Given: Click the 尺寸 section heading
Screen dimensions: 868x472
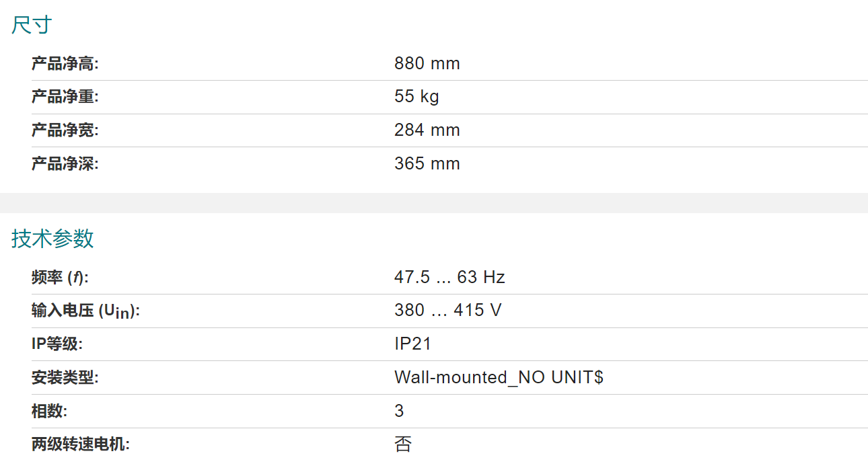Looking at the screenshot, I should (x=32, y=26).
